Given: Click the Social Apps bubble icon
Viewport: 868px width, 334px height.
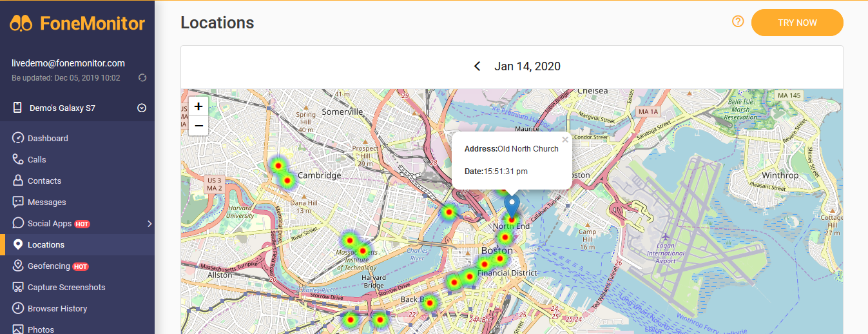Looking at the screenshot, I should tap(18, 223).
